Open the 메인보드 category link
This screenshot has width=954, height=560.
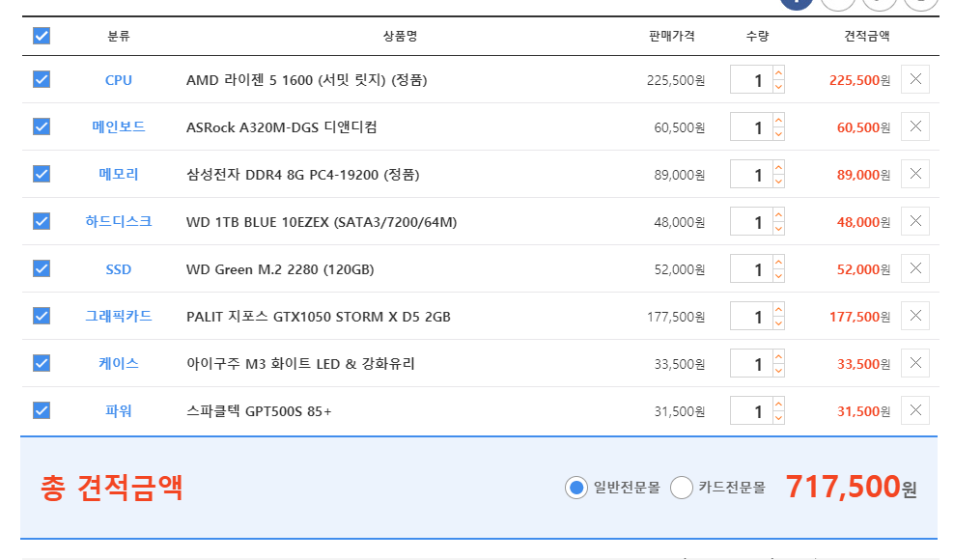[119, 126]
